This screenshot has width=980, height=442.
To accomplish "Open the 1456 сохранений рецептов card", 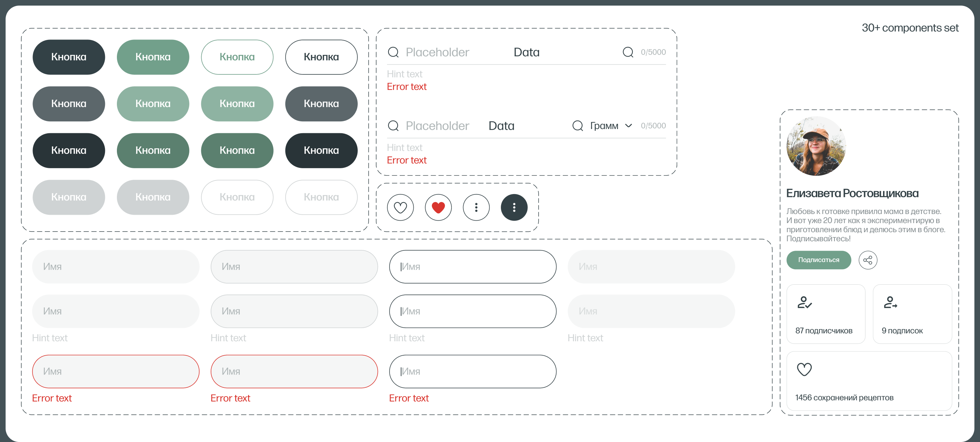I will (869, 381).
